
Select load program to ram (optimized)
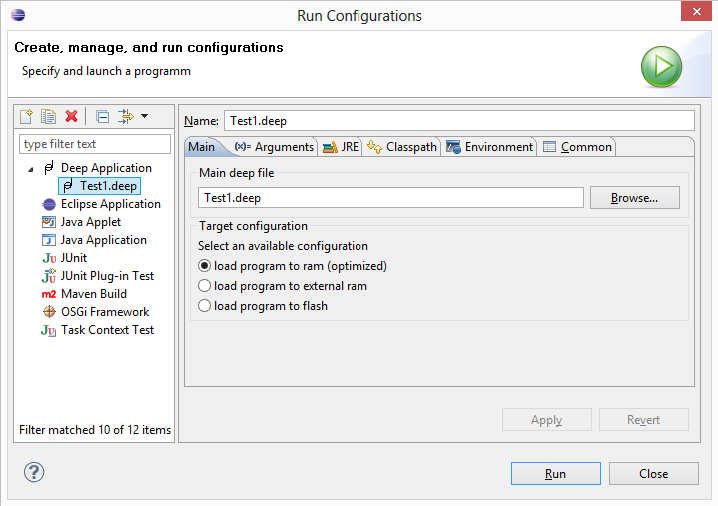tap(205, 266)
